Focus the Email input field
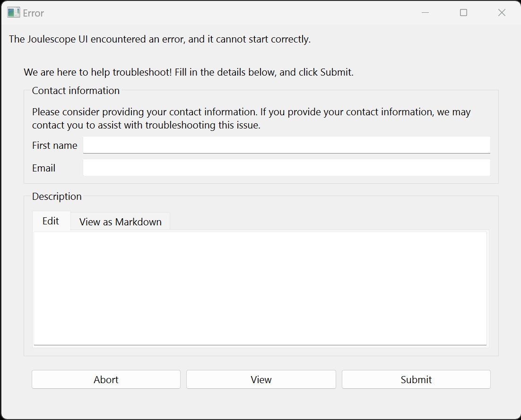This screenshot has height=420, width=521. 287,168
